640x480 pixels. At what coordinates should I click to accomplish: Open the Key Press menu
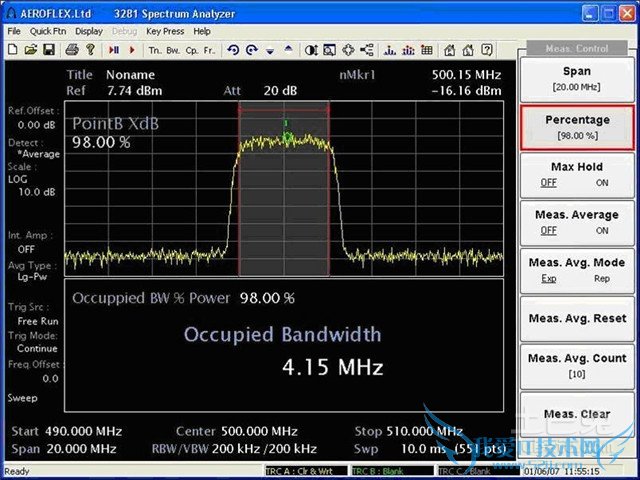[165, 31]
